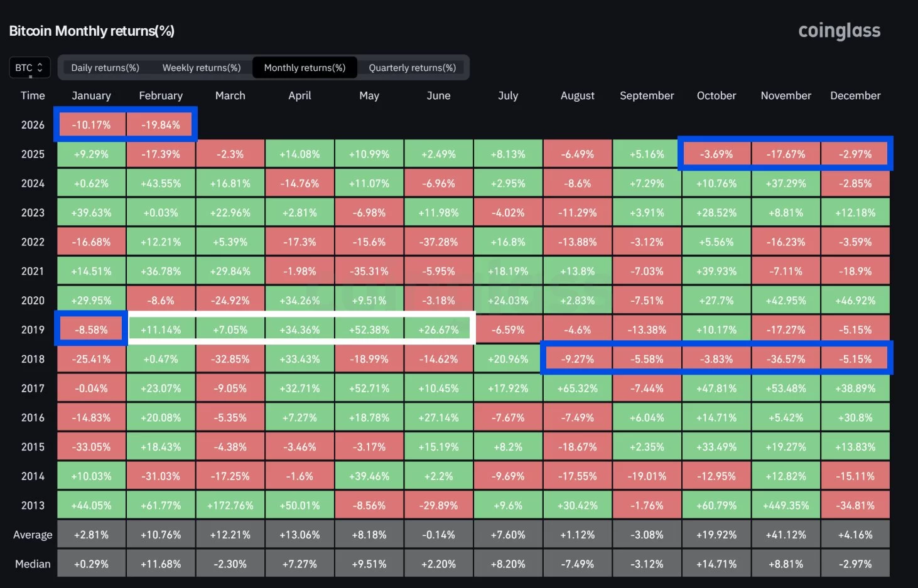Image resolution: width=918 pixels, height=588 pixels.
Task: Click the 2019 May +52.38% cell
Action: click(x=369, y=330)
